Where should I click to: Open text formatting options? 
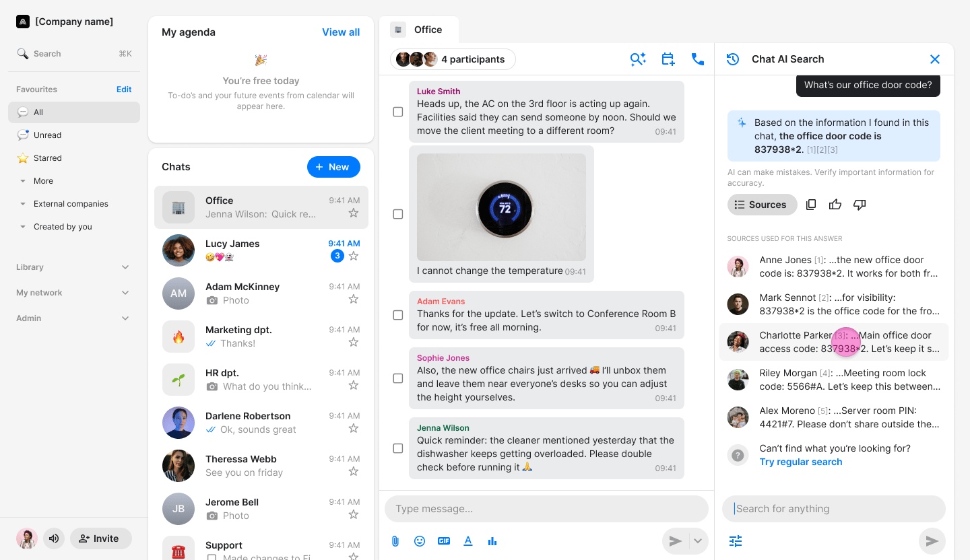coord(468,541)
